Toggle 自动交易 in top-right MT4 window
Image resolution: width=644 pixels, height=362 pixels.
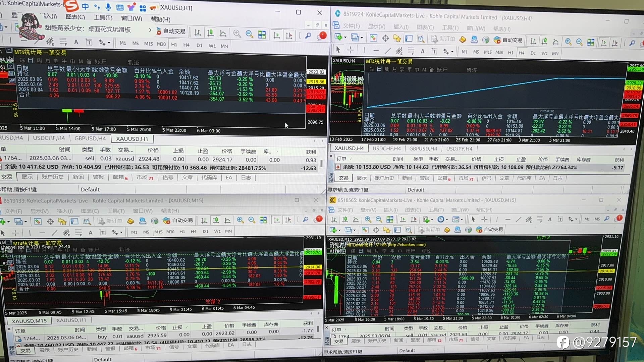(x=508, y=40)
